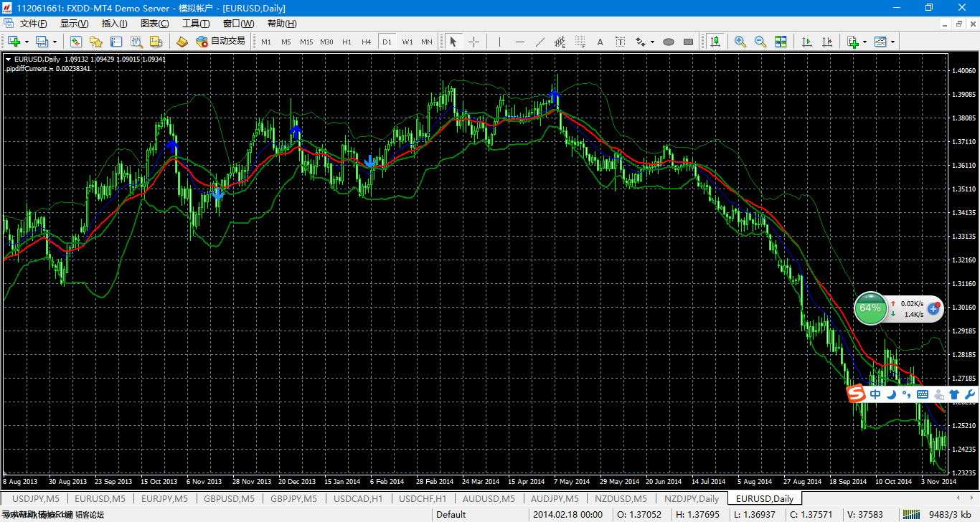Screen dimensions: 980x522
Task: Select the ellipse drawing tool
Action: 669,42
